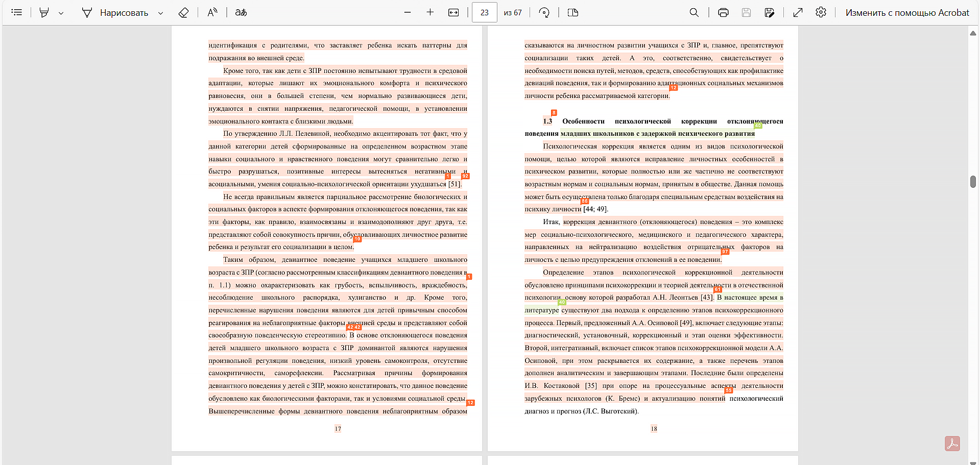Click the citation '[35]'

(591, 386)
